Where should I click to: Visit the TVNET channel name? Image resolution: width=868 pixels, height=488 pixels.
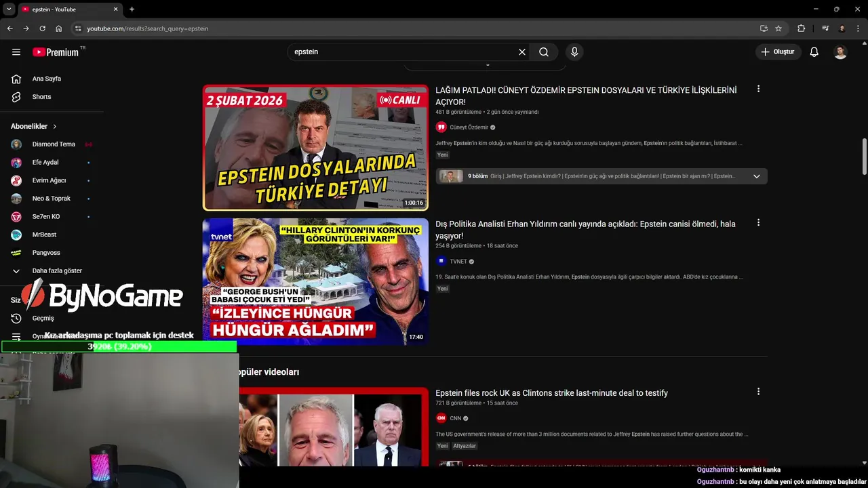458,262
